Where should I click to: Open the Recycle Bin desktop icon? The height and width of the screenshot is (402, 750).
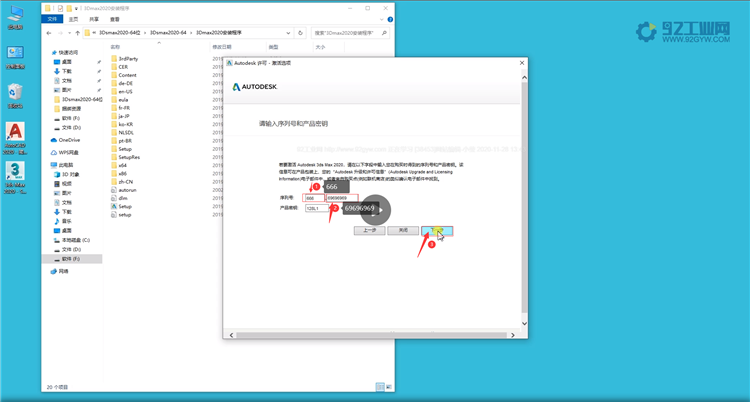[x=15, y=95]
